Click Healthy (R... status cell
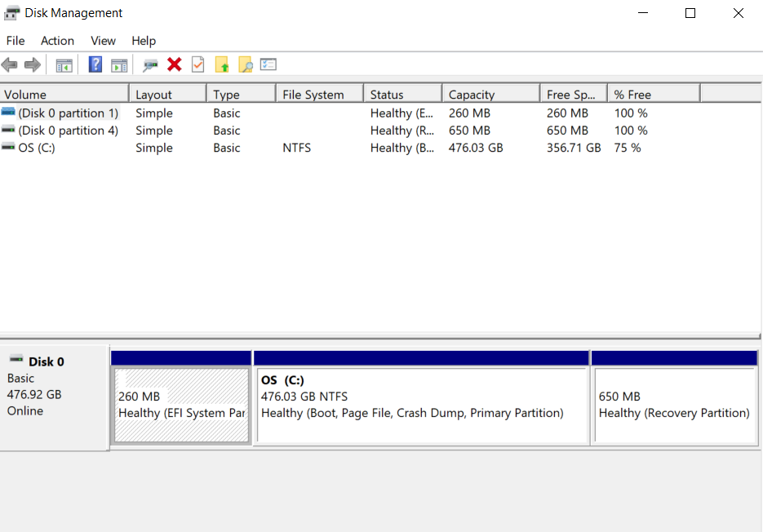The width and height of the screenshot is (763, 532). point(402,131)
